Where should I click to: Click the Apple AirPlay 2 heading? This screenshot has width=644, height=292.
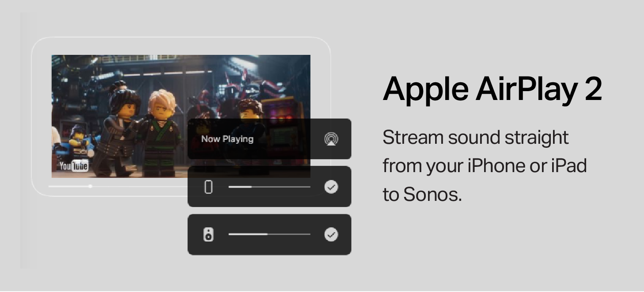point(493,88)
